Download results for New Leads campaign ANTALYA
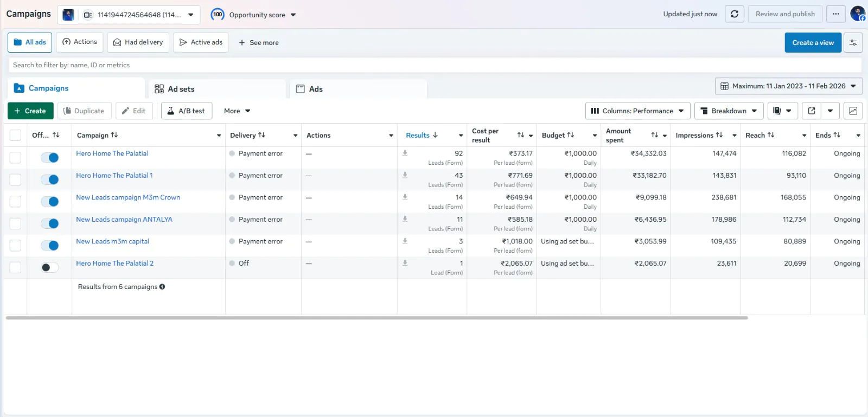Image resolution: width=868 pixels, height=417 pixels. pos(405,219)
